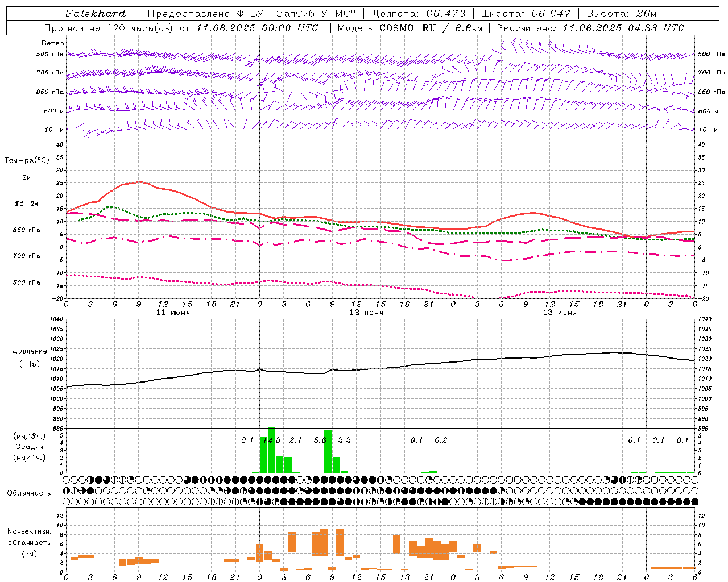This screenshot has height=582, width=728.
Task: Click the Тем-ра(°C) axis label
Action: pyautogui.click(x=27, y=161)
